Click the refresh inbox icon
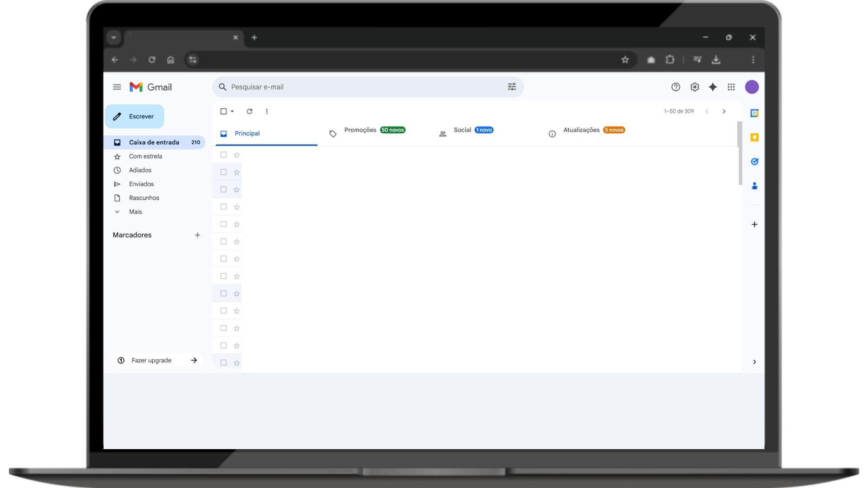Viewport: 868px width, 488px height. click(x=250, y=111)
